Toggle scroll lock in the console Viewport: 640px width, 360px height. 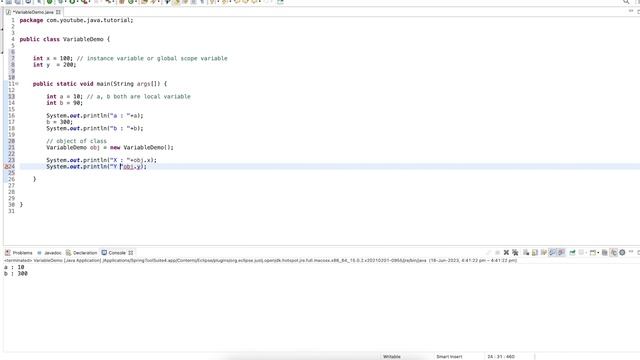click(535, 253)
